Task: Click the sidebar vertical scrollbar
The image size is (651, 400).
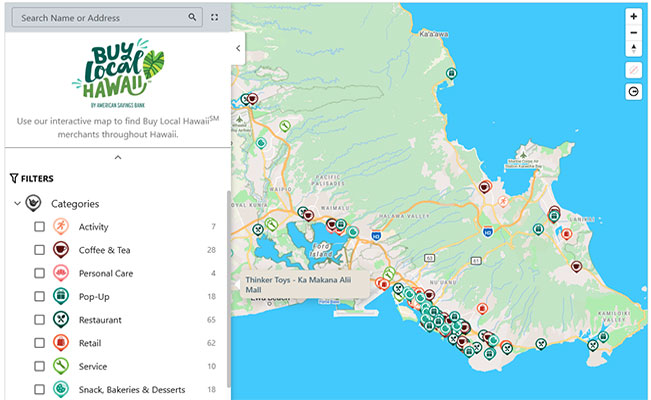Action: tap(228, 289)
